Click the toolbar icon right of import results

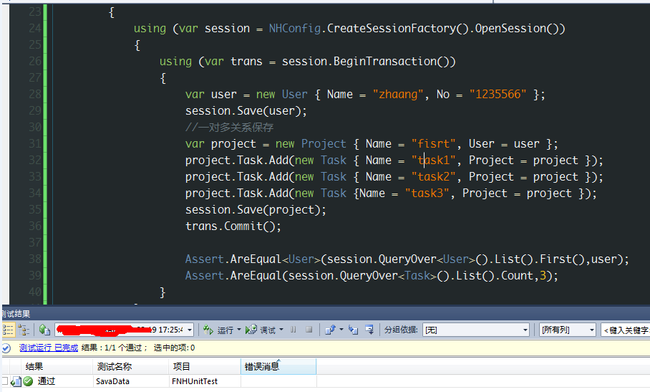click(x=369, y=330)
